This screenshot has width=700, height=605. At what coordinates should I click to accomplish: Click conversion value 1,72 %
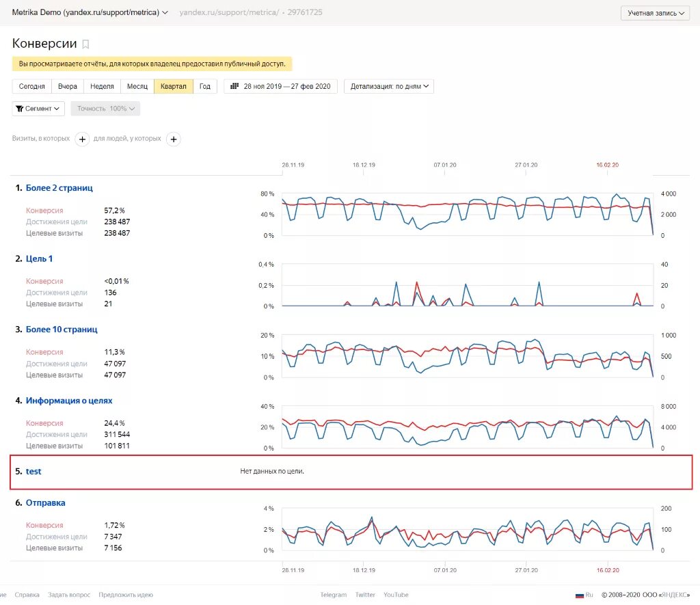coord(114,525)
